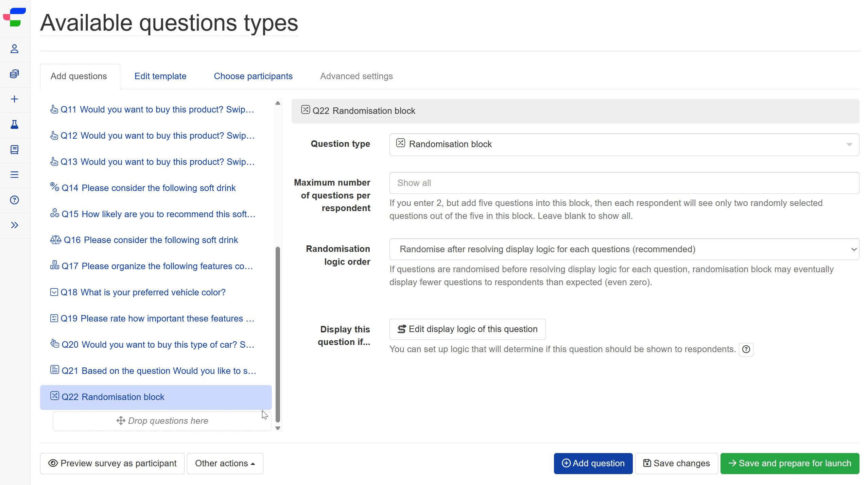Select Q19 Please rate how important these features
The height and width of the screenshot is (485, 868).
coord(156,318)
